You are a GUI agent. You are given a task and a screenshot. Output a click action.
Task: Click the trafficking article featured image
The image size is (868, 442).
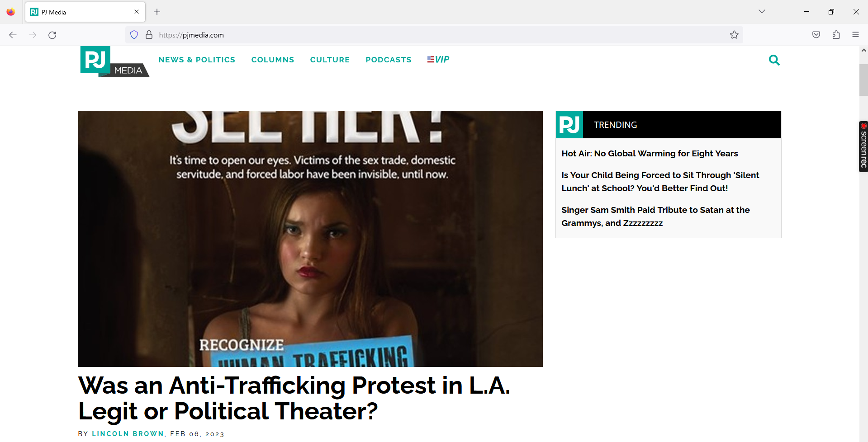point(310,239)
